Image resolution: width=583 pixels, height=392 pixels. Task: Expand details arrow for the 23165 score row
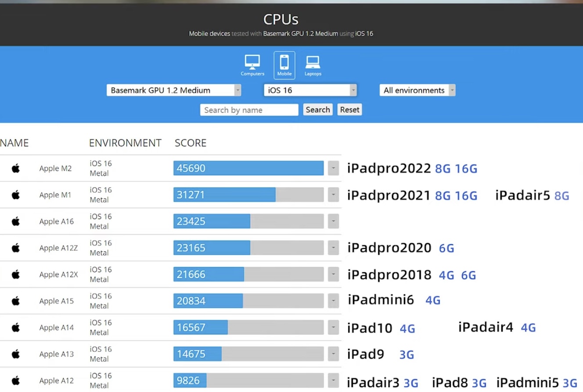pyautogui.click(x=333, y=248)
